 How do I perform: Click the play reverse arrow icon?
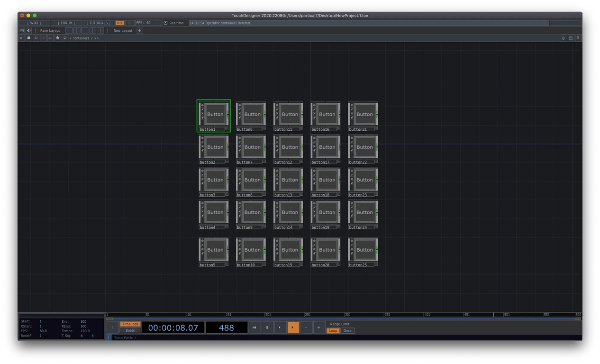pos(280,327)
